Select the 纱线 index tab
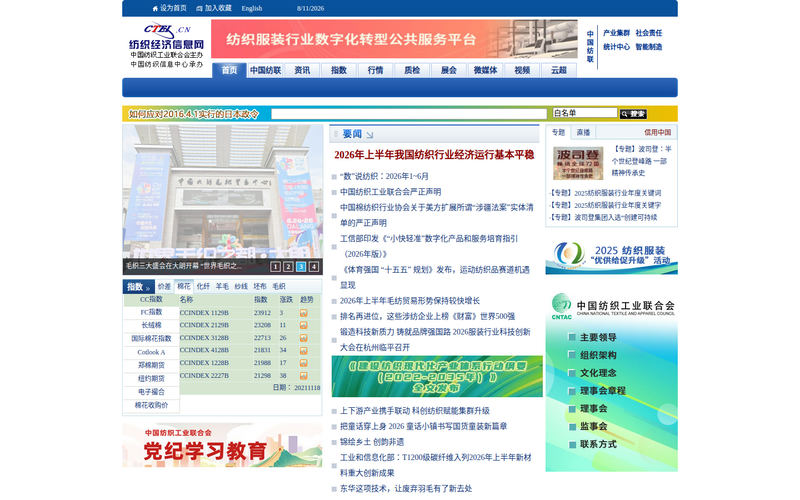 pyautogui.click(x=241, y=287)
